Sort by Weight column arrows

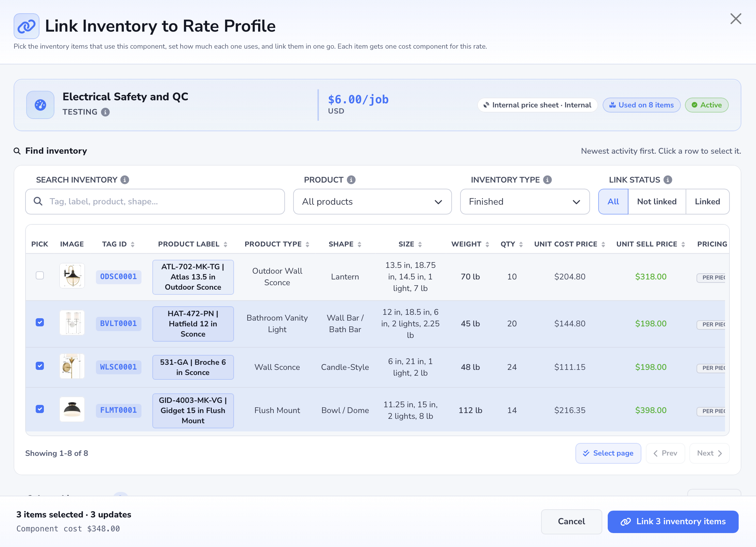coord(487,244)
